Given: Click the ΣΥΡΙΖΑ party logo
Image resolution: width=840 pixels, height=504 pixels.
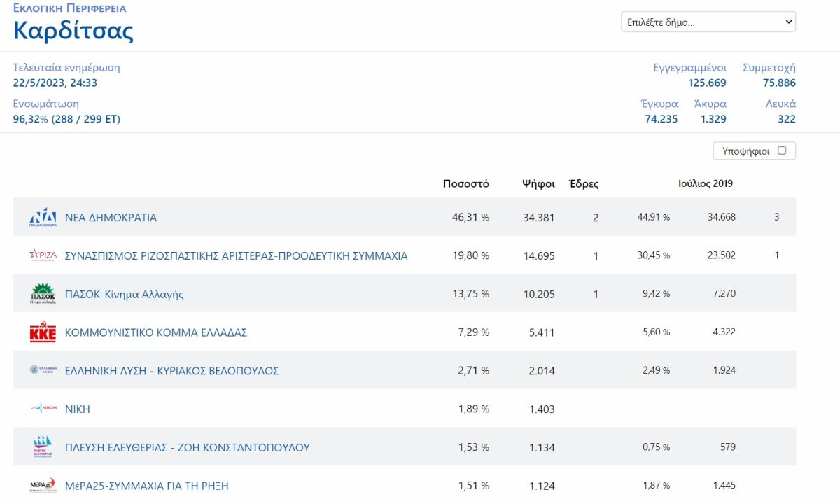Looking at the screenshot, I should tap(43, 255).
